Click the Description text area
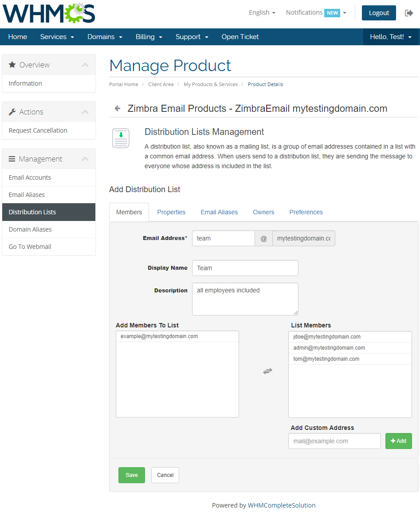Viewport: 420px width, 516px height. [x=245, y=299]
